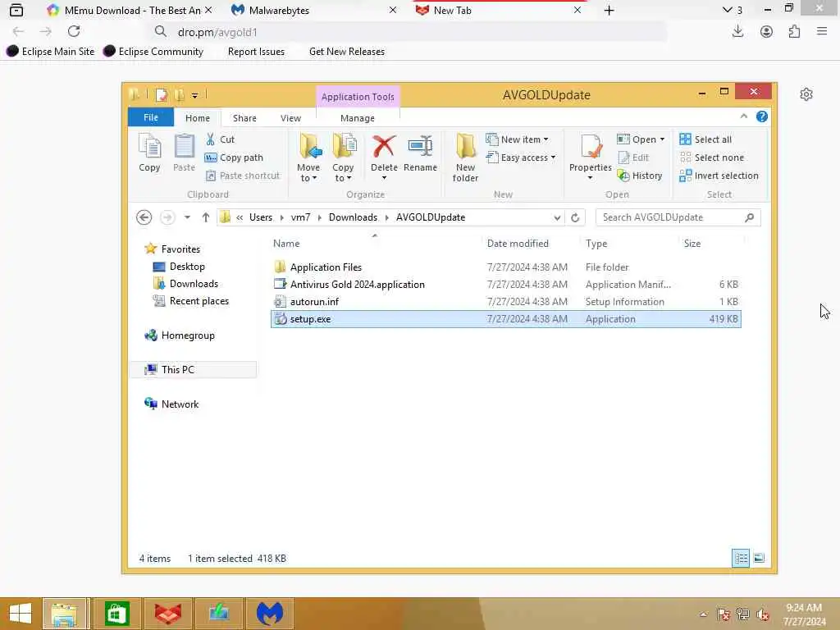Switch to Details view layout toggle

741,558
